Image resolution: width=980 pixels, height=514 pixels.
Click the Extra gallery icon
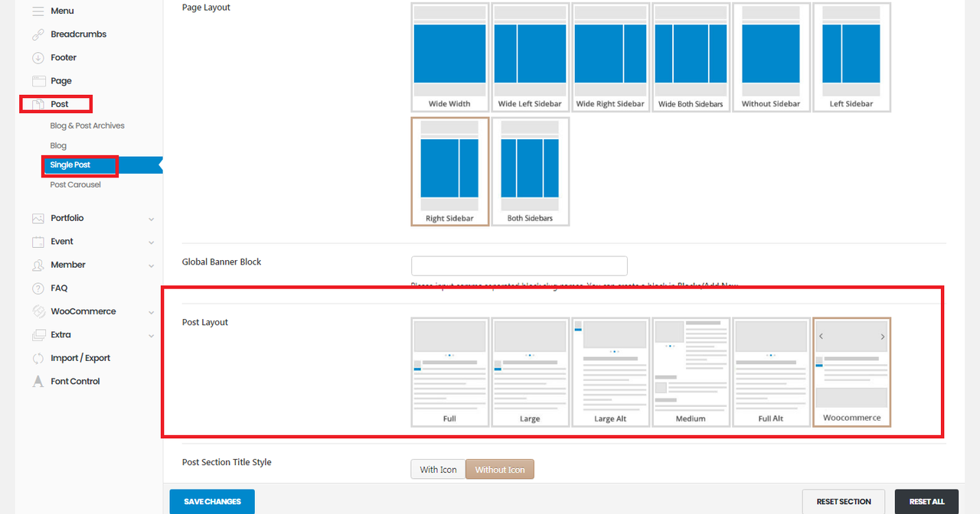click(38, 335)
